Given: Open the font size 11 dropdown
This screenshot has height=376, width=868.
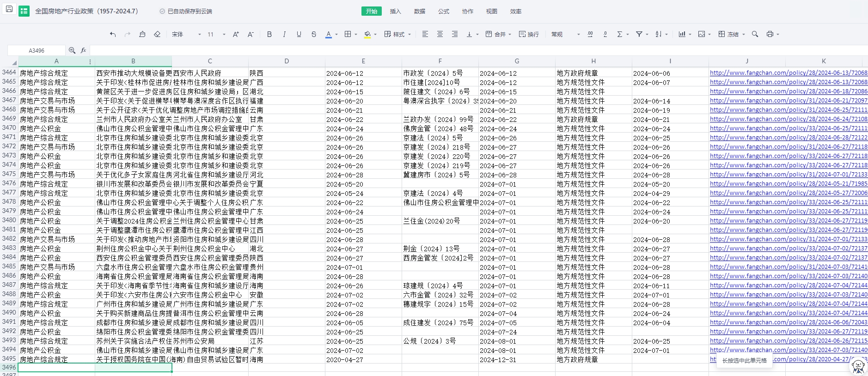Looking at the screenshot, I should pyautogui.click(x=216, y=34).
